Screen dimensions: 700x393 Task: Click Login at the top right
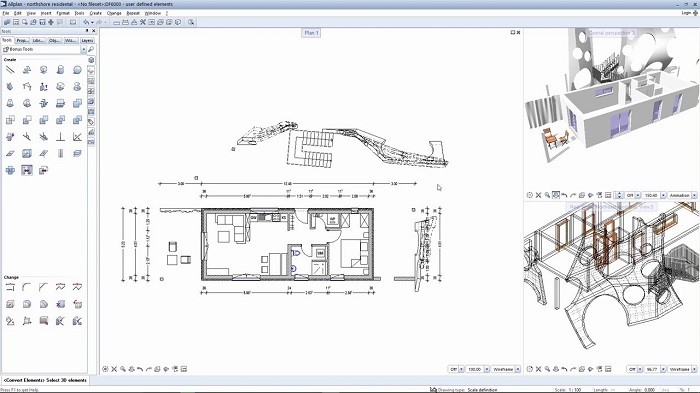coord(686,13)
